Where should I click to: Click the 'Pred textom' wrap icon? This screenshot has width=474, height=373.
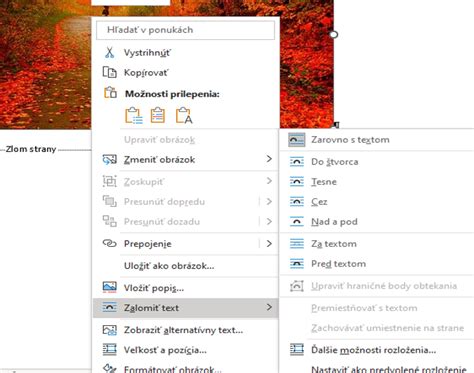click(x=297, y=264)
